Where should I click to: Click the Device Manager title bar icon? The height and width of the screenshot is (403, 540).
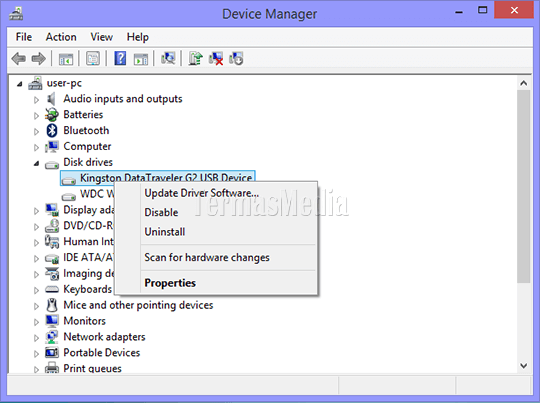coord(16,14)
